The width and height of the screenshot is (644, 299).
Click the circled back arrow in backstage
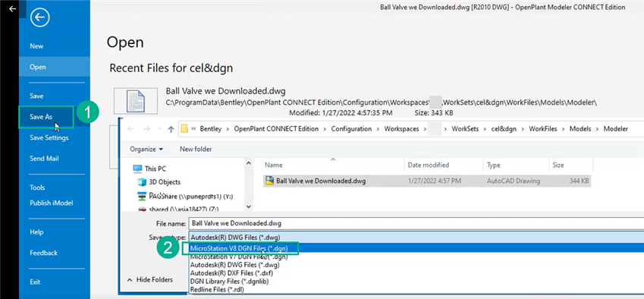tap(40, 18)
